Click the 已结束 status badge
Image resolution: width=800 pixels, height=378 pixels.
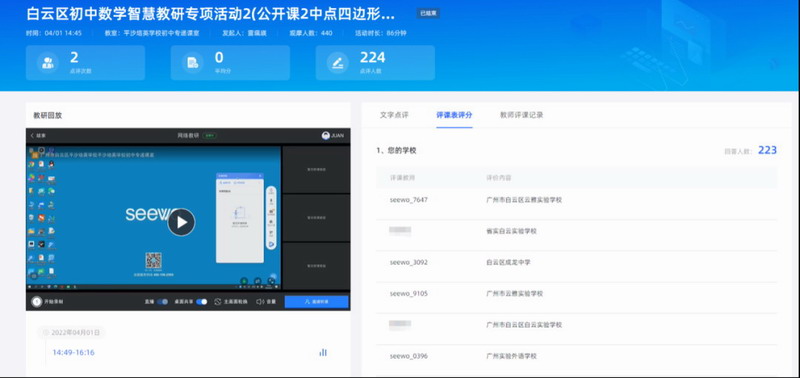[428, 14]
